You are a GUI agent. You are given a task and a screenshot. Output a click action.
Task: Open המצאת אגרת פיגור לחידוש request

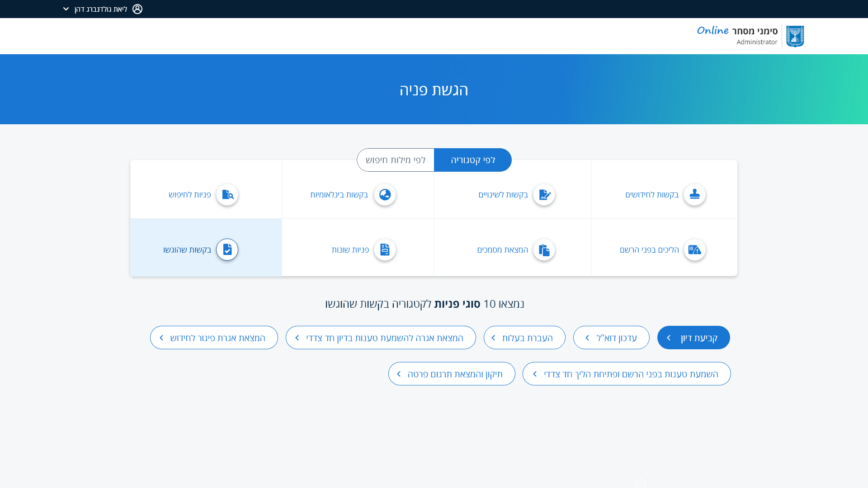pyautogui.click(x=214, y=338)
